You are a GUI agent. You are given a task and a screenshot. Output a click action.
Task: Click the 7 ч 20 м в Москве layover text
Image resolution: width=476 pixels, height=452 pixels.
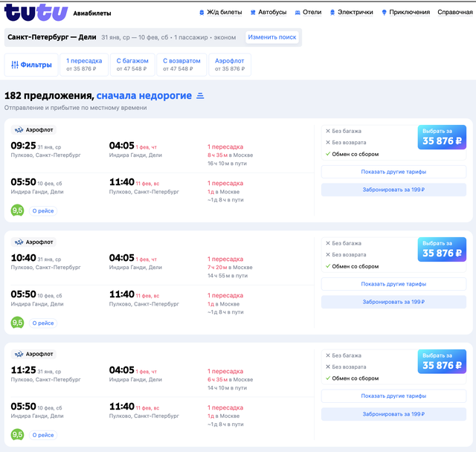click(230, 267)
